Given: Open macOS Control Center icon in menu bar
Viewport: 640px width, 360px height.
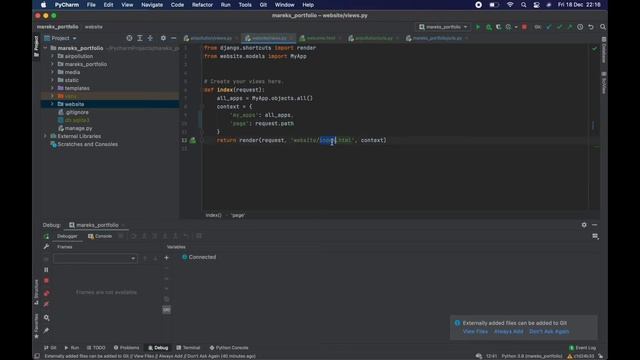Looking at the screenshot, I should point(536,5).
